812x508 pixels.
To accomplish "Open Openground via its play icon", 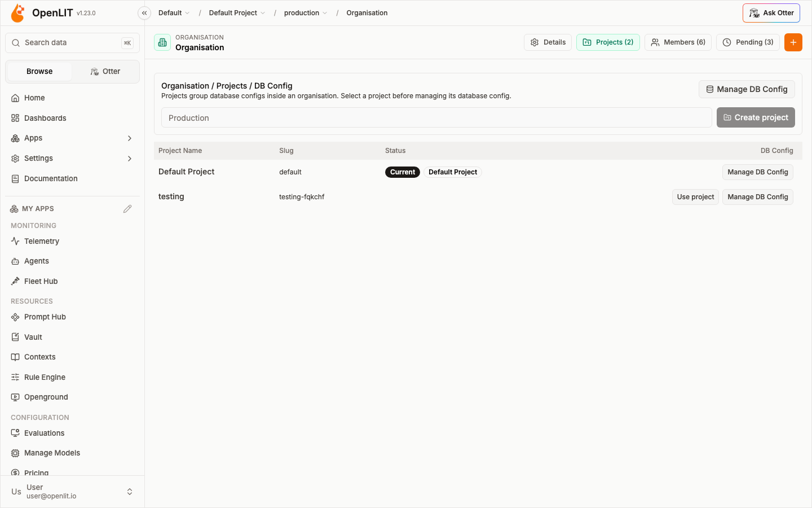I will point(15,397).
